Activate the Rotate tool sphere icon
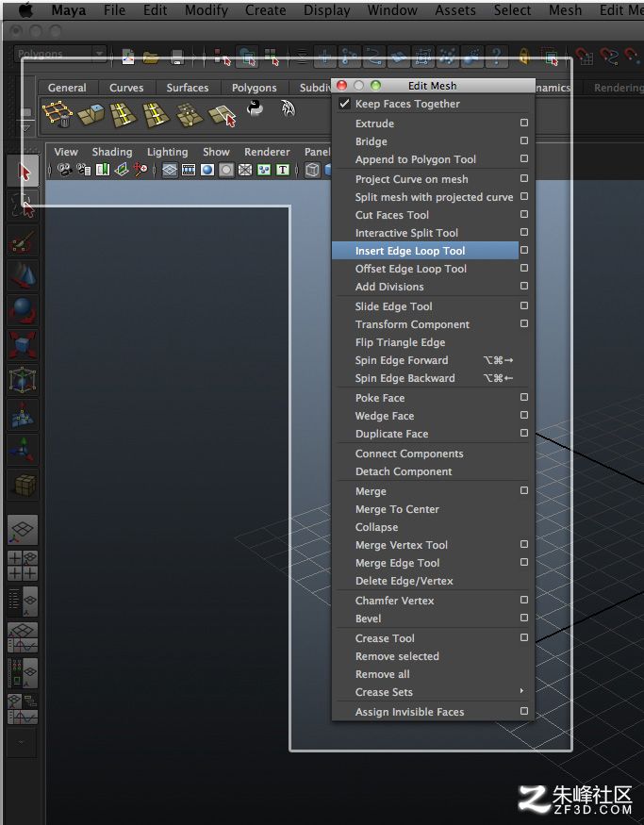 (23, 310)
